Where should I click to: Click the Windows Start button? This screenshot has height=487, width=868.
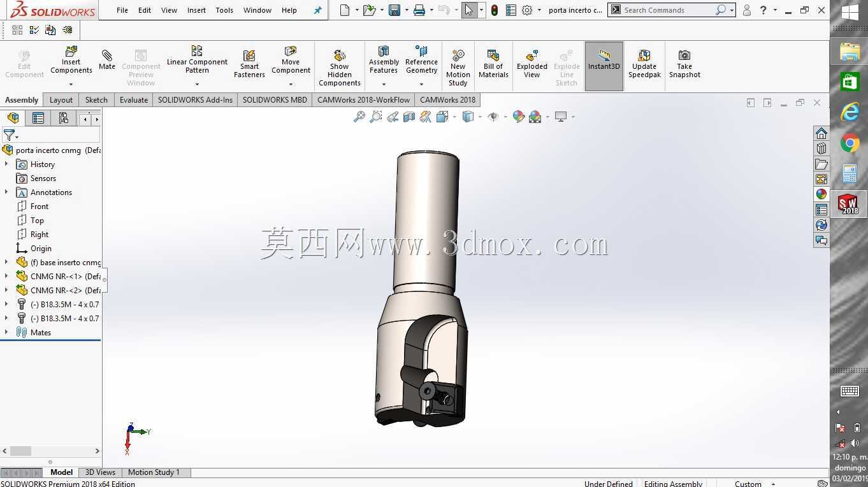pyautogui.click(x=850, y=12)
